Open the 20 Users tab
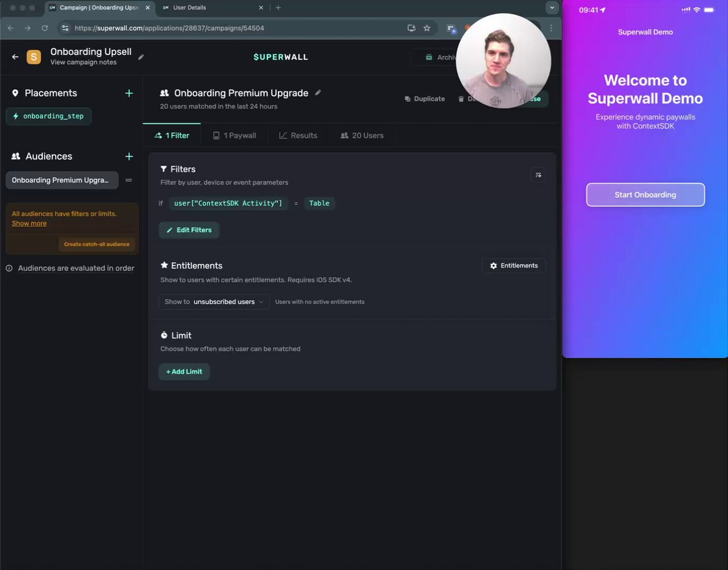Image resolution: width=728 pixels, height=570 pixels. 362,135
